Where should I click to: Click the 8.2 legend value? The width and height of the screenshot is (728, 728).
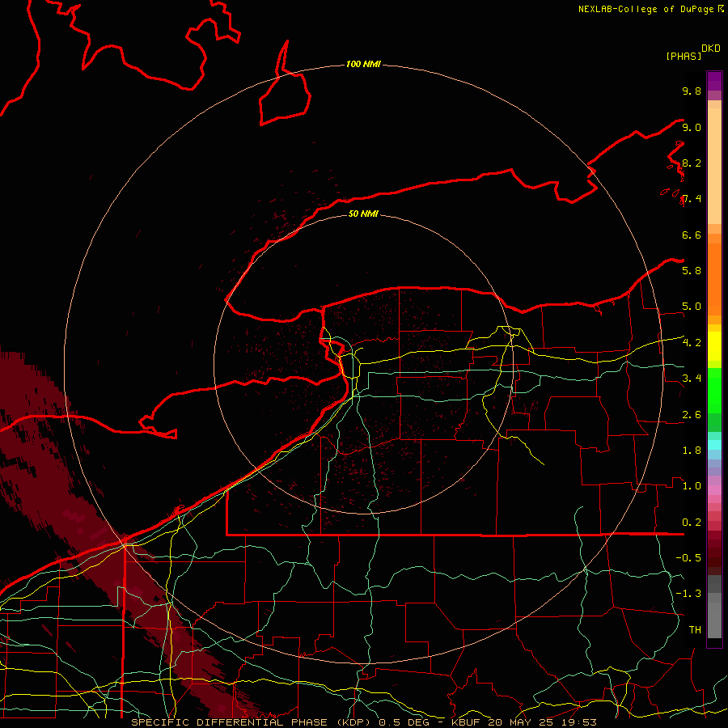[692, 163]
